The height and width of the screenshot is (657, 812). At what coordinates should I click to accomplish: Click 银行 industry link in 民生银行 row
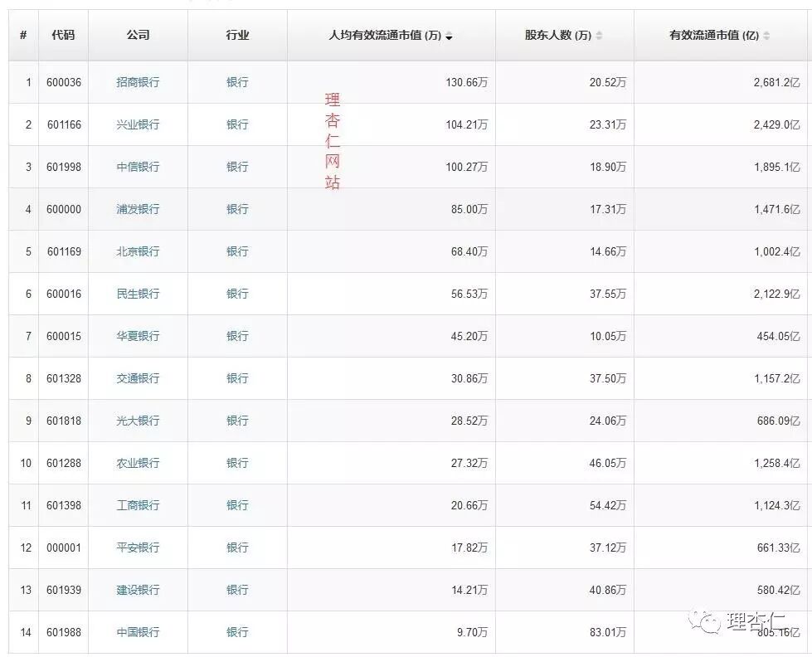point(237,294)
